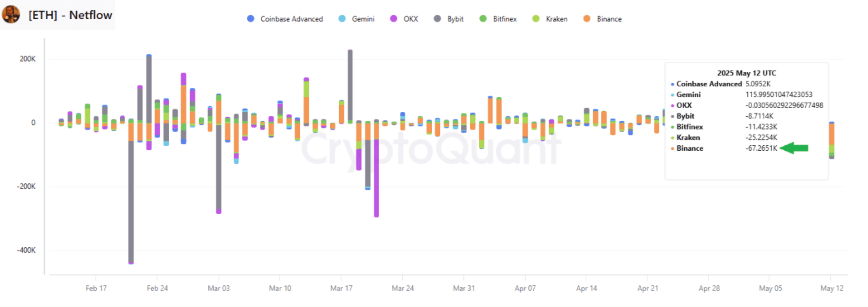Click the Binance row in the tooltip
Screen dimensions: 868x307
pos(690,148)
